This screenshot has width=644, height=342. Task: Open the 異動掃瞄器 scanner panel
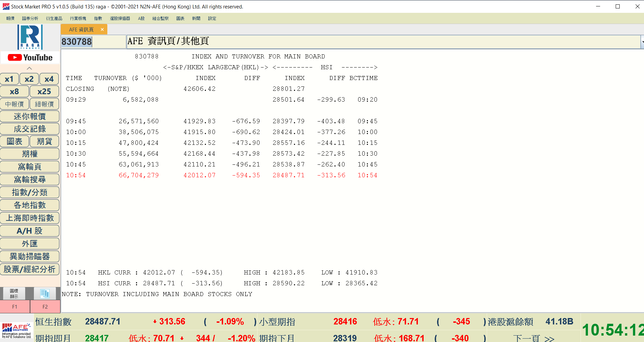click(x=30, y=257)
